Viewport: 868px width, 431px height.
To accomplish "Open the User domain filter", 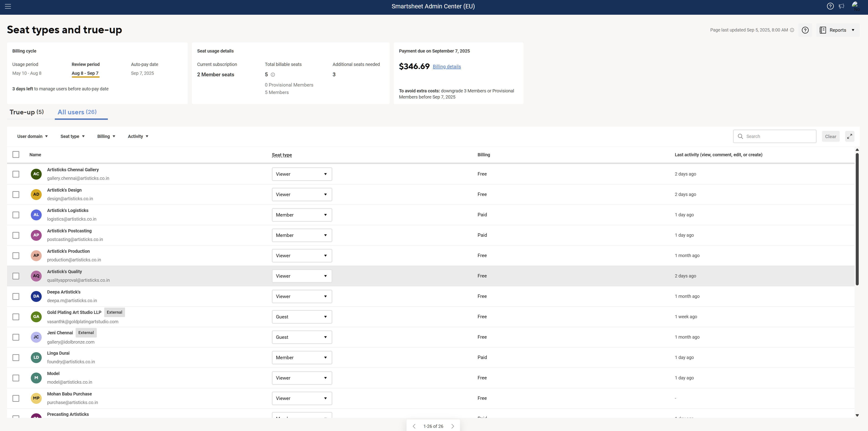I will coord(32,136).
